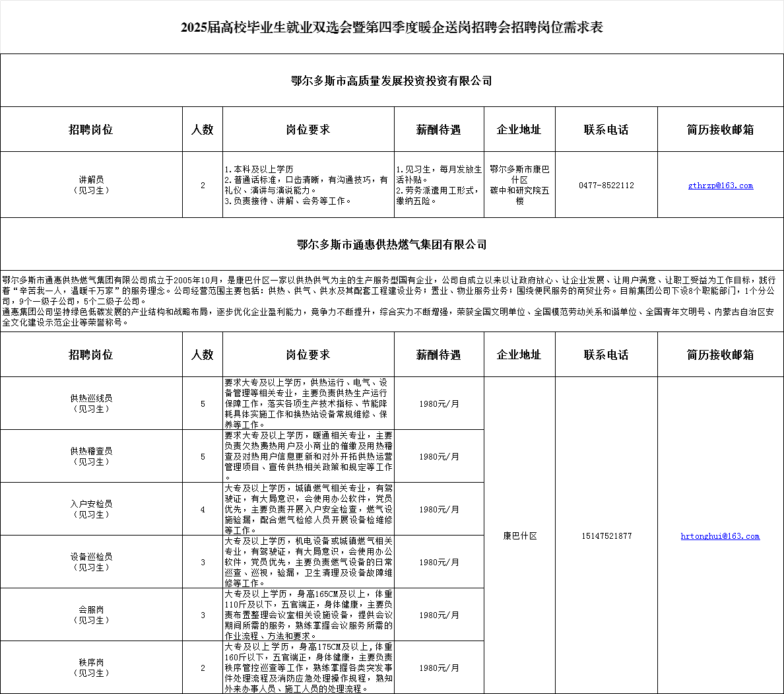
Task: Select the 秩序岗 requirement mentioning 身高175CM
Action: 308,668
